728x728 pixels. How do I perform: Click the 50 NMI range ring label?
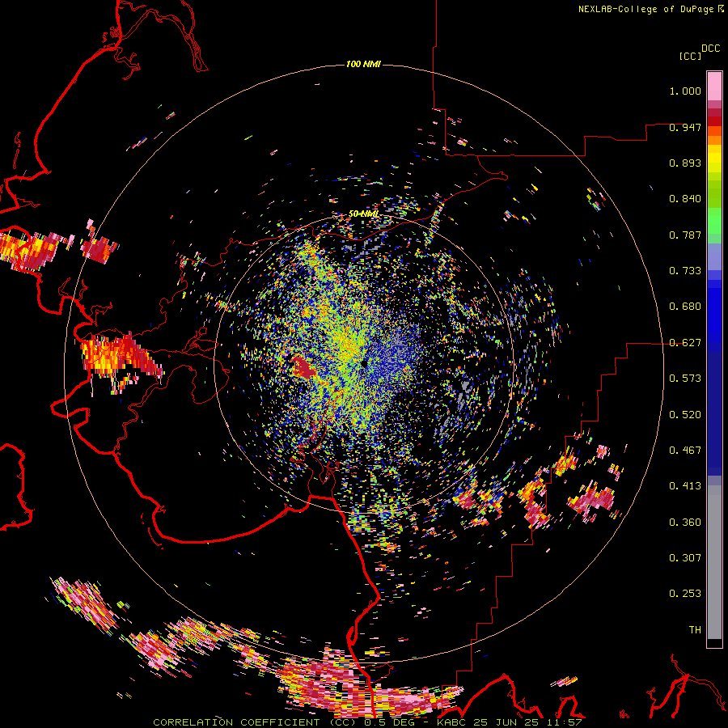(363, 214)
